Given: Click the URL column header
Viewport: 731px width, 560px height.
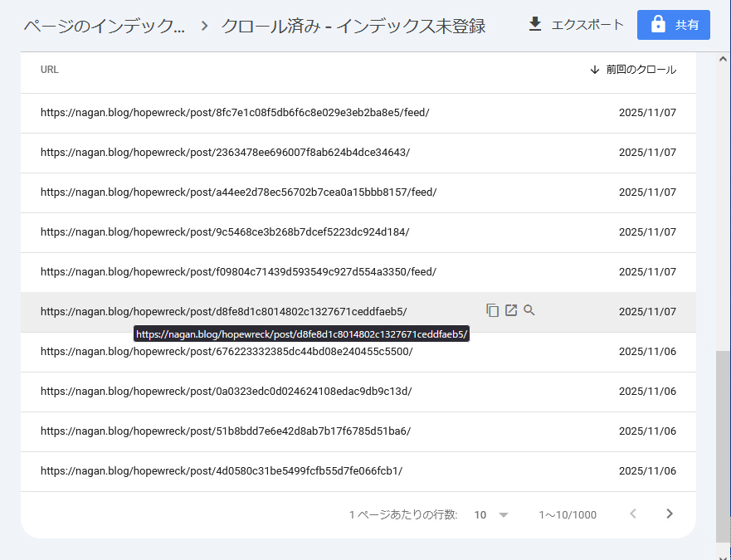Looking at the screenshot, I should coord(50,70).
